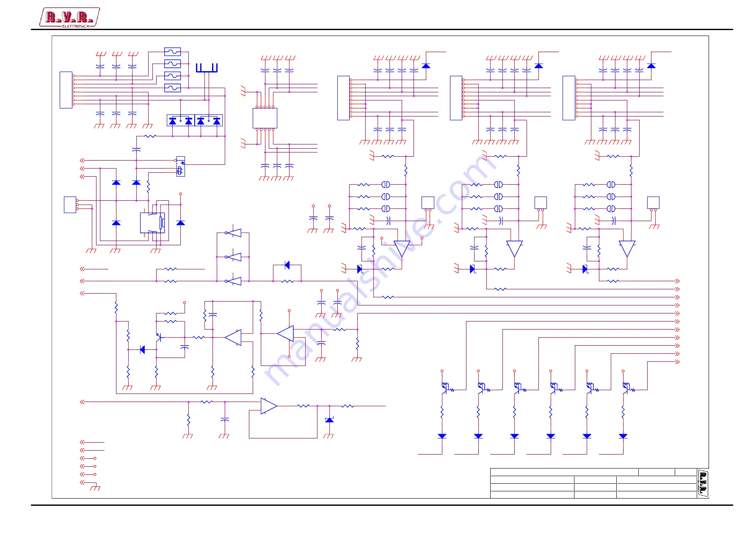This screenshot has width=756, height=535.
Task: Select the bottom inverter of the three stacked gates
Action: pyautogui.click(x=233, y=281)
